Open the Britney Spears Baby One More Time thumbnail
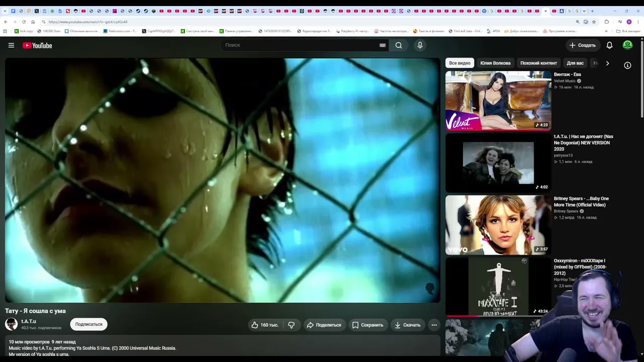The height and width of the screenshot is (362, 644). [498, 225]
